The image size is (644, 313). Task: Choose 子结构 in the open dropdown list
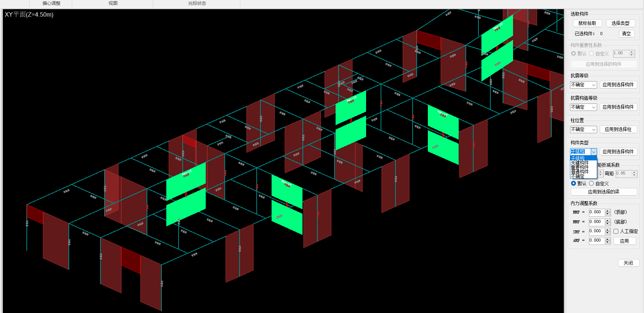[578, 158]
